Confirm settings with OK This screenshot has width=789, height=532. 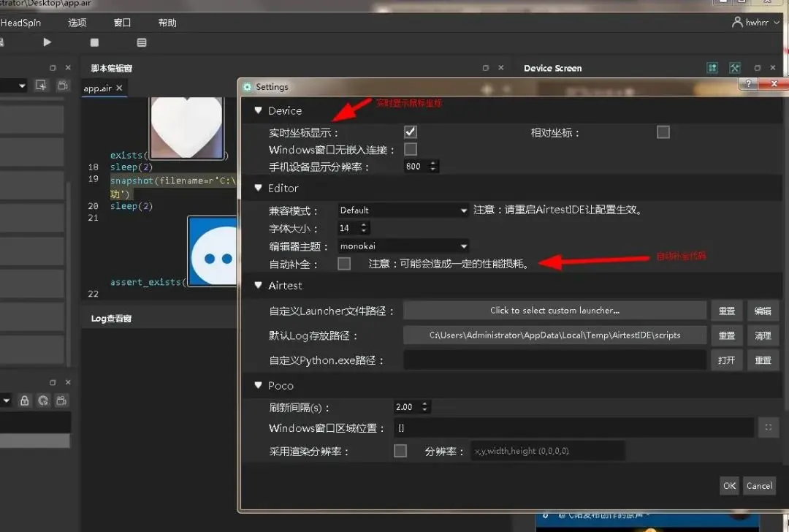tap(729, 486)
